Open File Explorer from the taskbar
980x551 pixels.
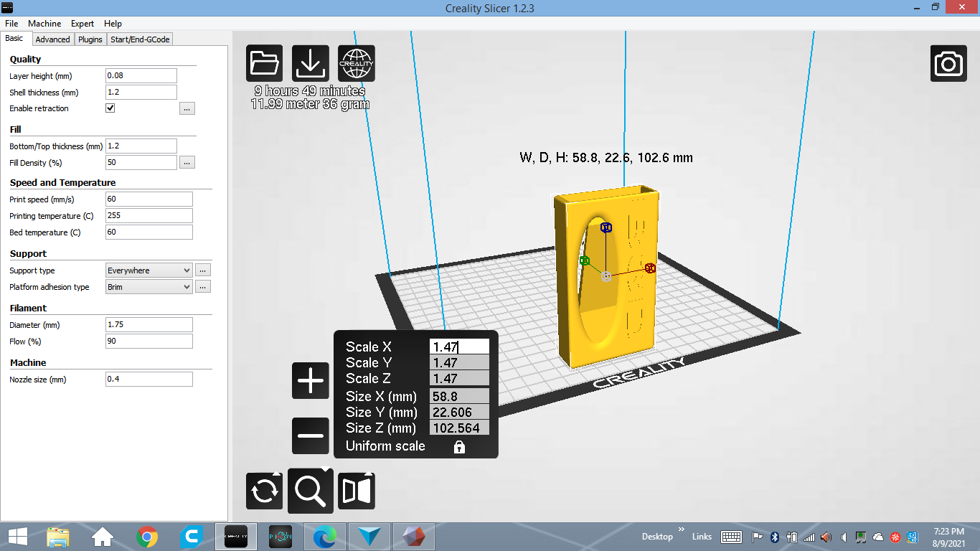click(58, 536)
